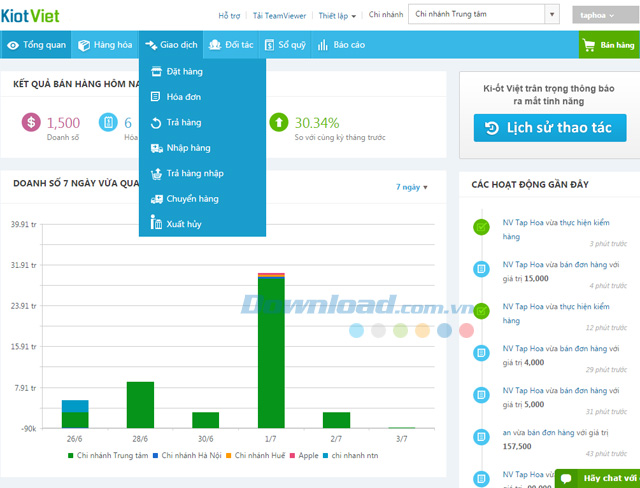
Task: Click the Đặt hàng box icon
Action: 155,72
